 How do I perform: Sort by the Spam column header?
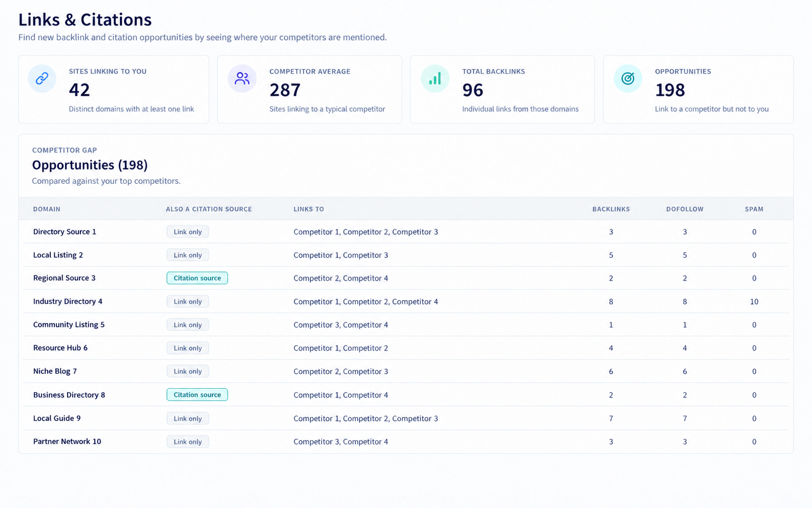coord(754,209)
